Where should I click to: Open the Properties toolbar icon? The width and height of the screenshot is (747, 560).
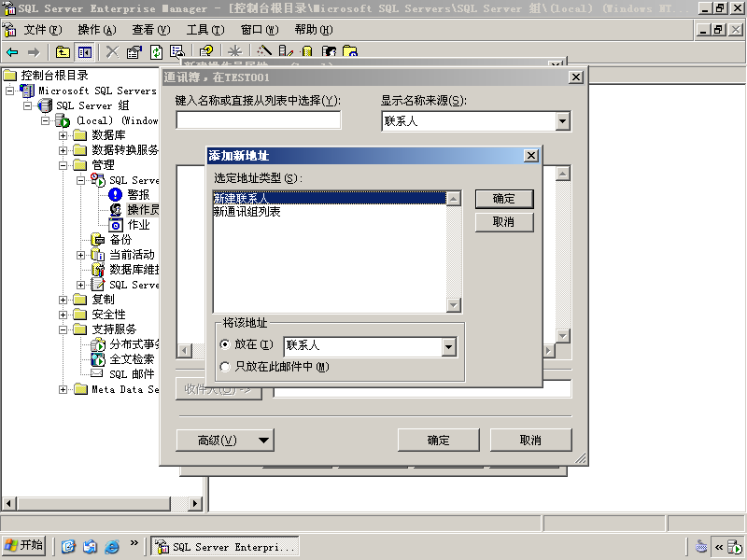[134, 52]
